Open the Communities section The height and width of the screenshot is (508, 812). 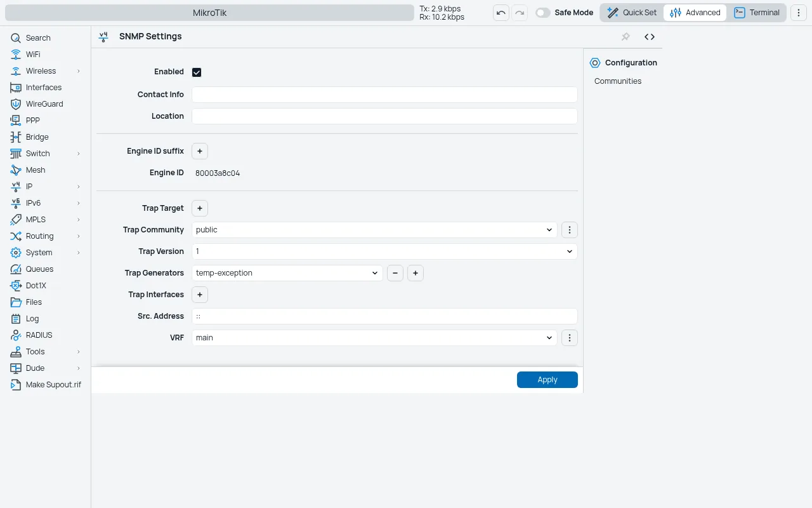[x=618, y=81]
